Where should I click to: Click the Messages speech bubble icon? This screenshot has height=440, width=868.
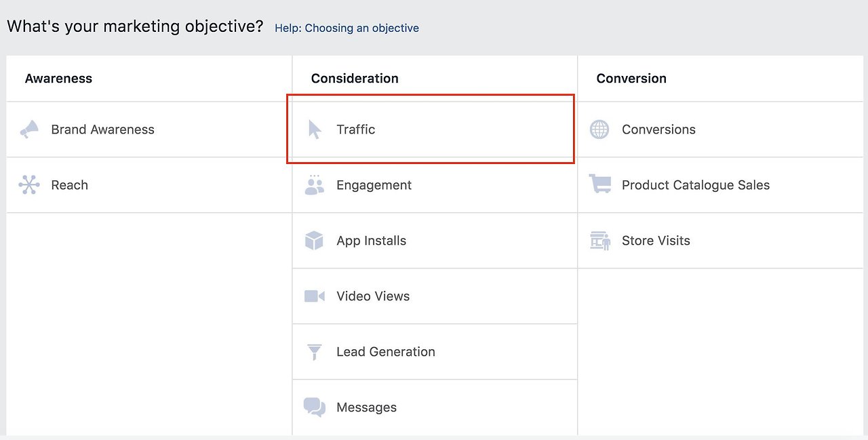point(314,407)
